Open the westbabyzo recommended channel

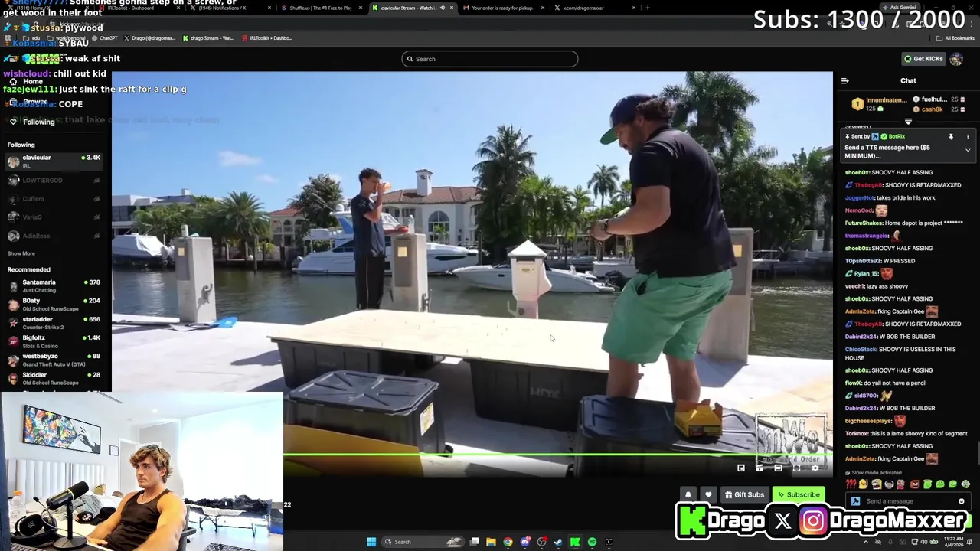[54, 360]
